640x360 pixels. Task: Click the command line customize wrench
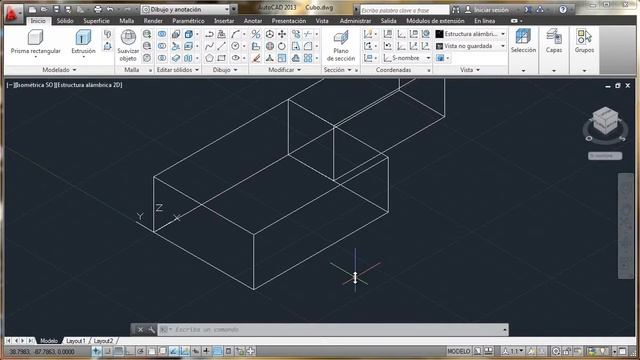tap(151, 329)
